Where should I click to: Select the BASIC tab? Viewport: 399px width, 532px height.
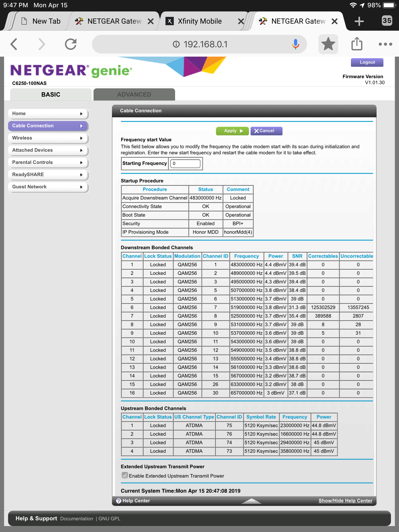[x=51, y=95]
